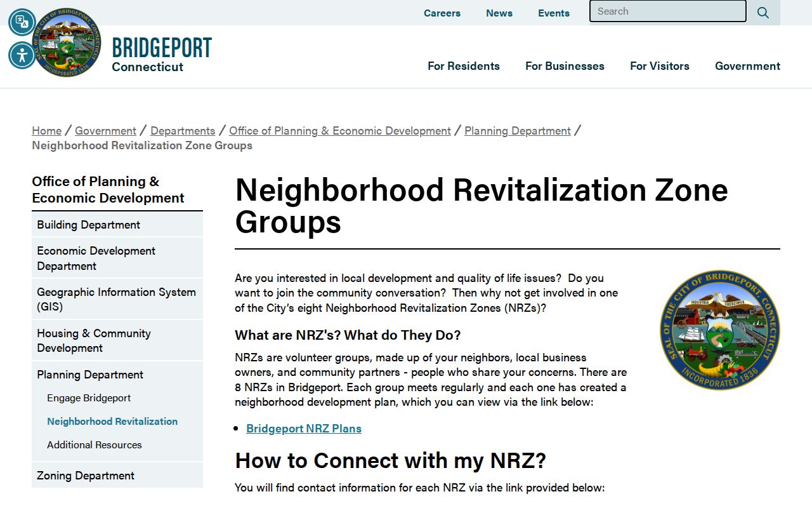Image resolution: width=812 pixels, height=508 pixels.
Task: Open Economic Development Department in the sidebar
Action: pos(117,258)
